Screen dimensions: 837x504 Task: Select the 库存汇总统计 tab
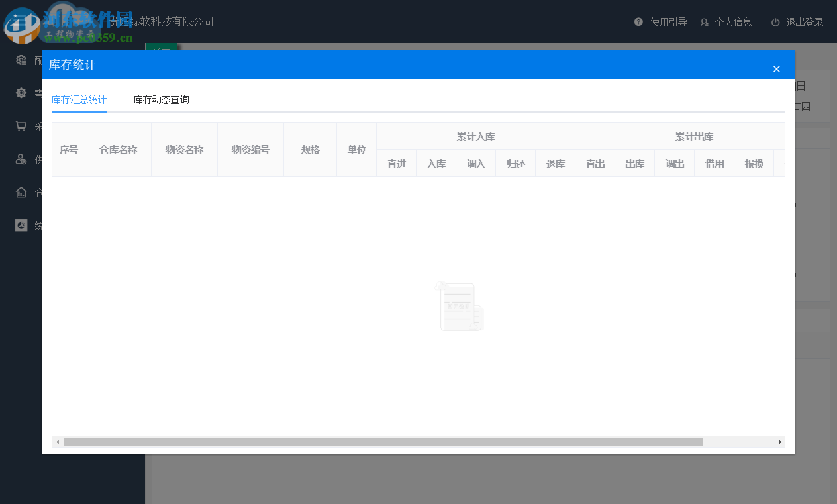79,99
